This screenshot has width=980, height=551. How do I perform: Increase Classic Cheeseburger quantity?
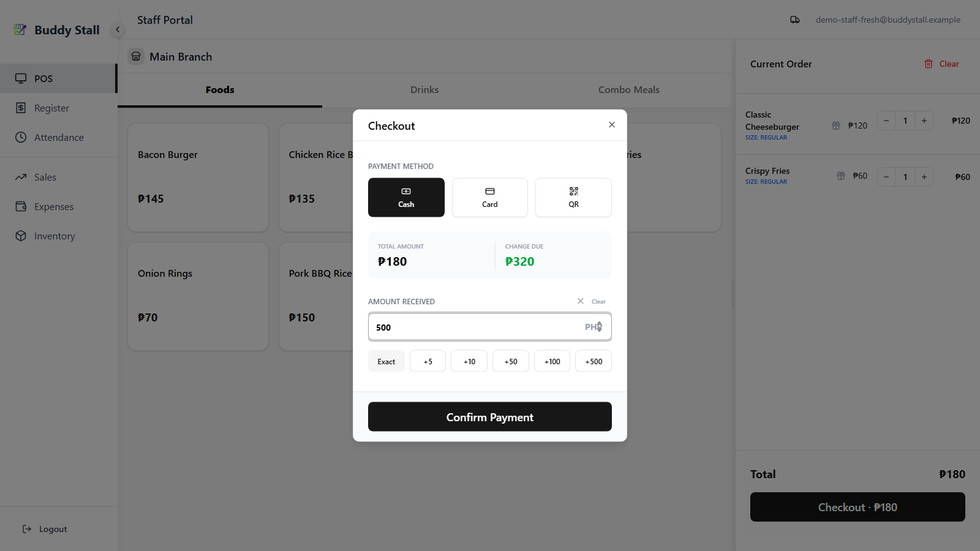click(924, 121)
